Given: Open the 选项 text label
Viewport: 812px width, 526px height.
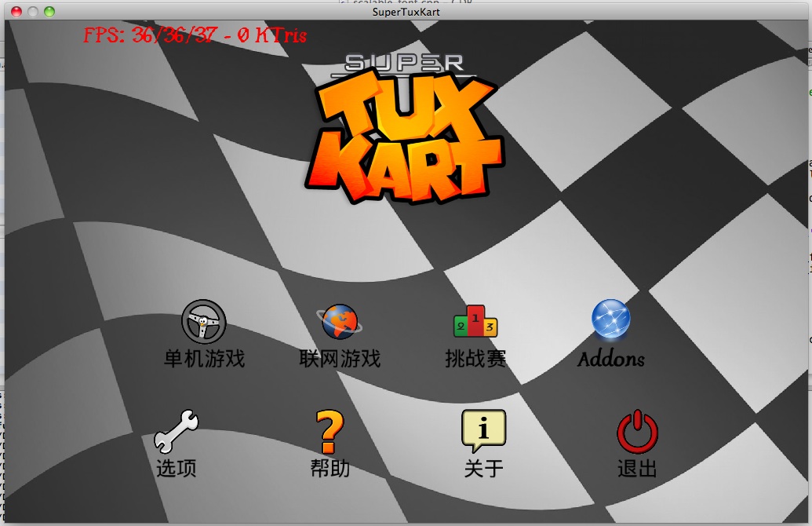Looking at the screenshot, I should tap(176, 469).
